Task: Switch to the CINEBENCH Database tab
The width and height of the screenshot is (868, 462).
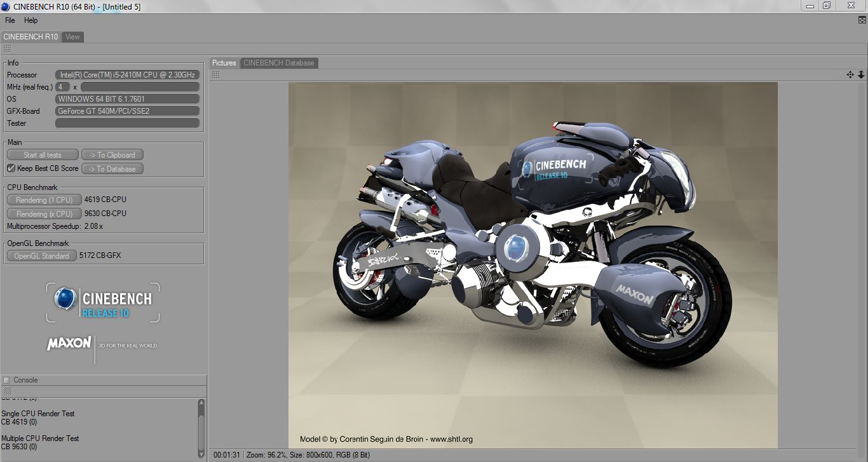Action: tap(279, 63)
